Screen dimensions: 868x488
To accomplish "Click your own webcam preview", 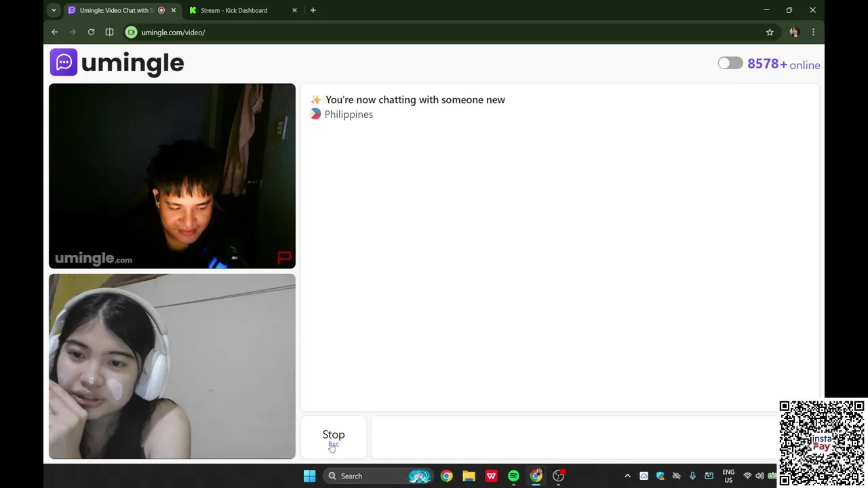I will coord(172,367).
